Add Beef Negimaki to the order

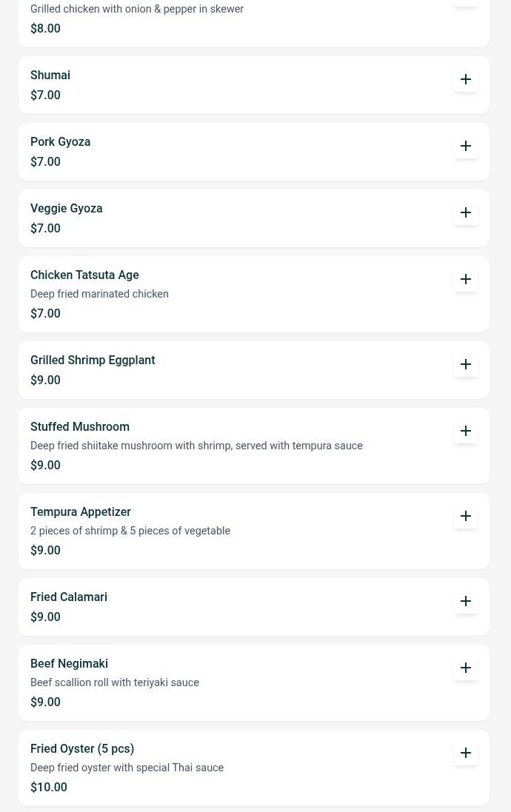click(x=466, y=668)
